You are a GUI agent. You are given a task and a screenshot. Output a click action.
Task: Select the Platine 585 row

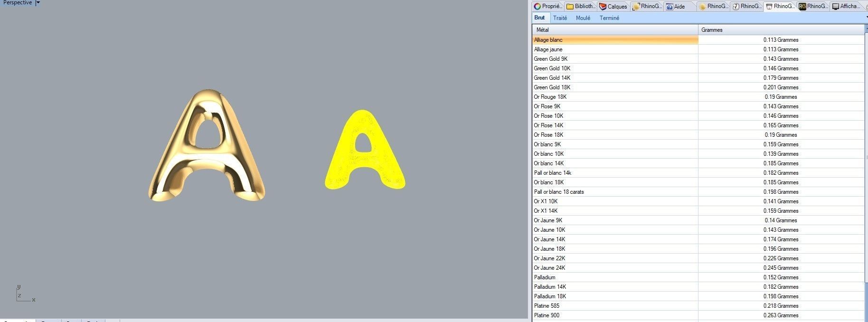click(x=698, y=306)
